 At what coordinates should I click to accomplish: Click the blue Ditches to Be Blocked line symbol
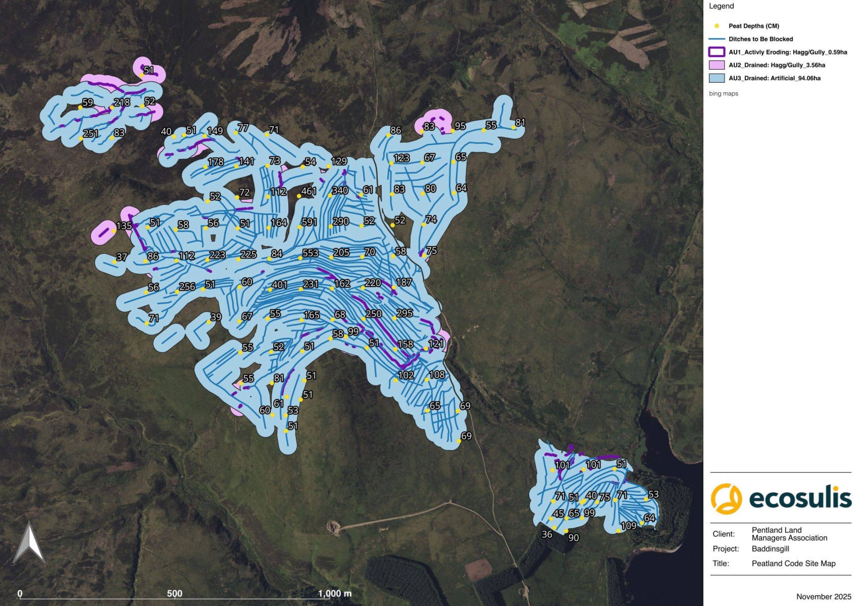tap(716, 39)
